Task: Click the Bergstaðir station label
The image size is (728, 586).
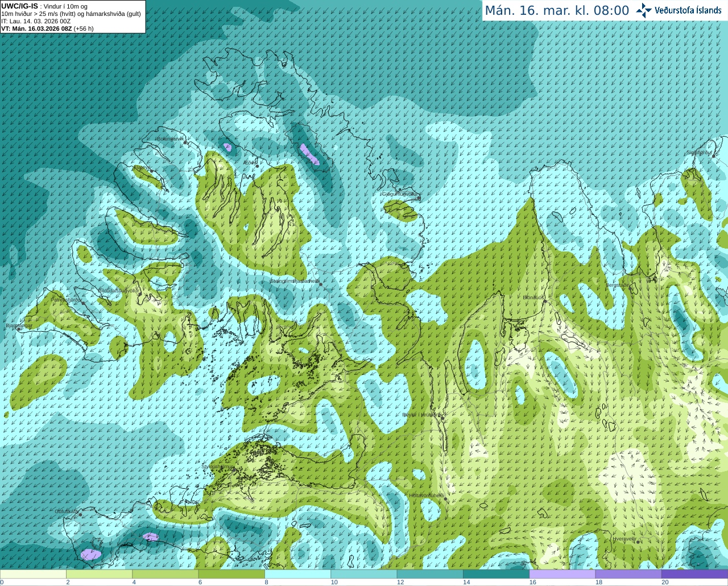Action: coord(618,285)
